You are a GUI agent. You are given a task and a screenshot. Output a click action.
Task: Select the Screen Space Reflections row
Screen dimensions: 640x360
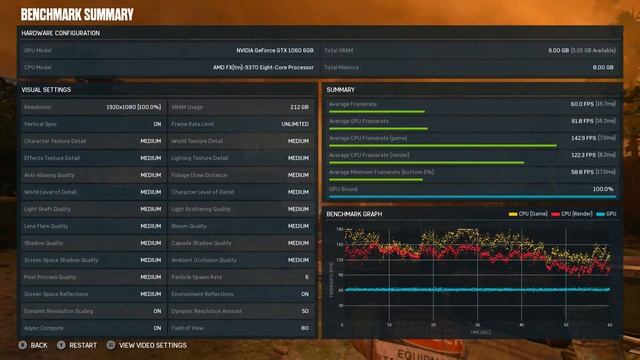click(93, 294)
